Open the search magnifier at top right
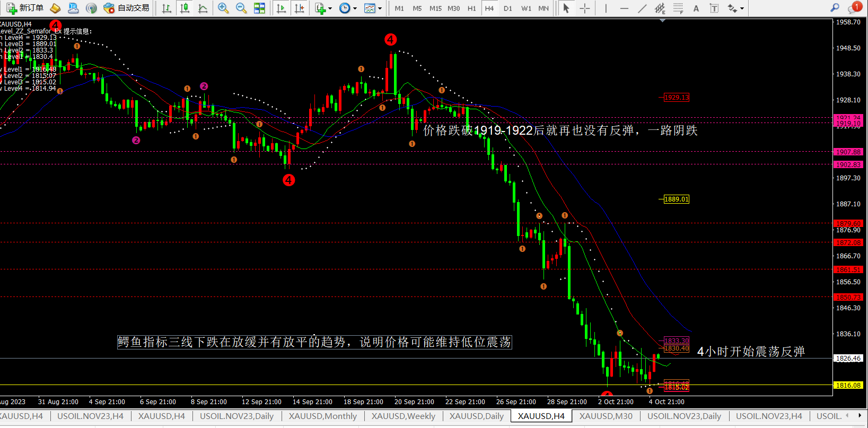 point(835,7)
